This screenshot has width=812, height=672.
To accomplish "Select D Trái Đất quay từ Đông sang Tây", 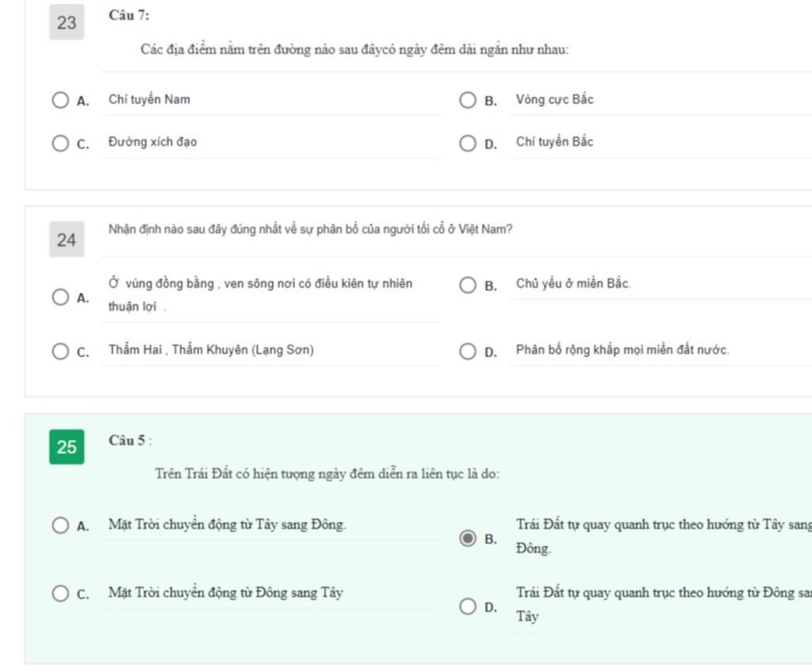I will 468,606.
